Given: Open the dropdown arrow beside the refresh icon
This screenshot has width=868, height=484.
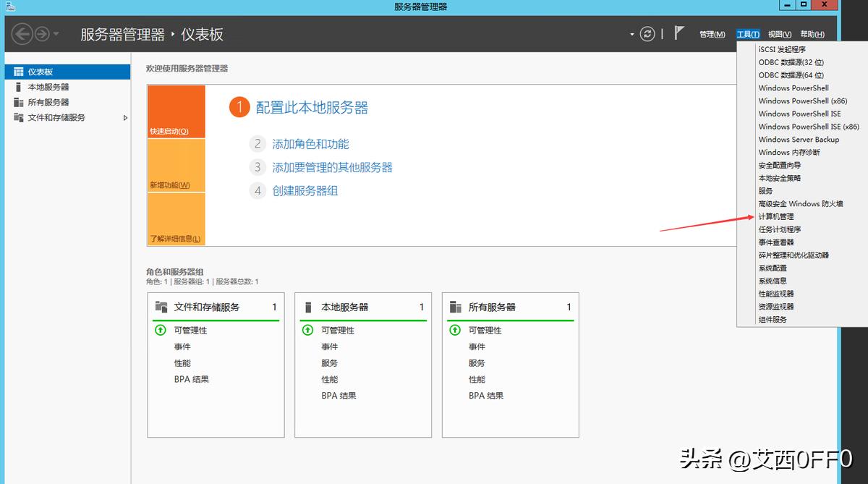Looking at the screenshot, I should point(631,33).
